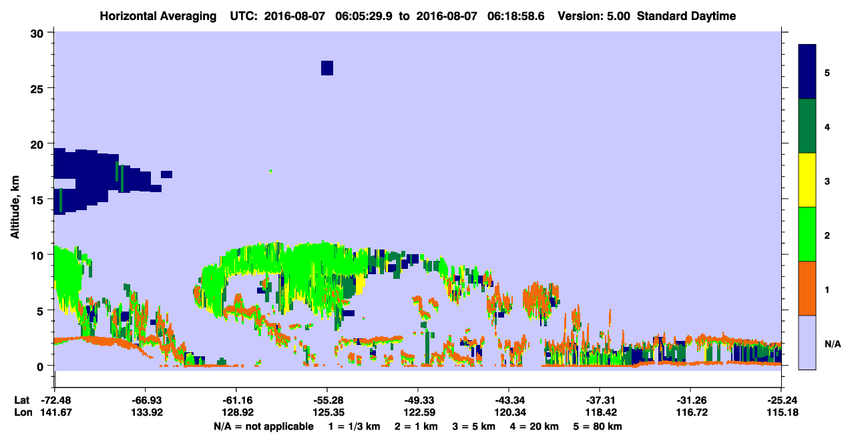Viewport: 868px width, 445px height.
Task: Click the 'Lat' row label
Action: 21,400
